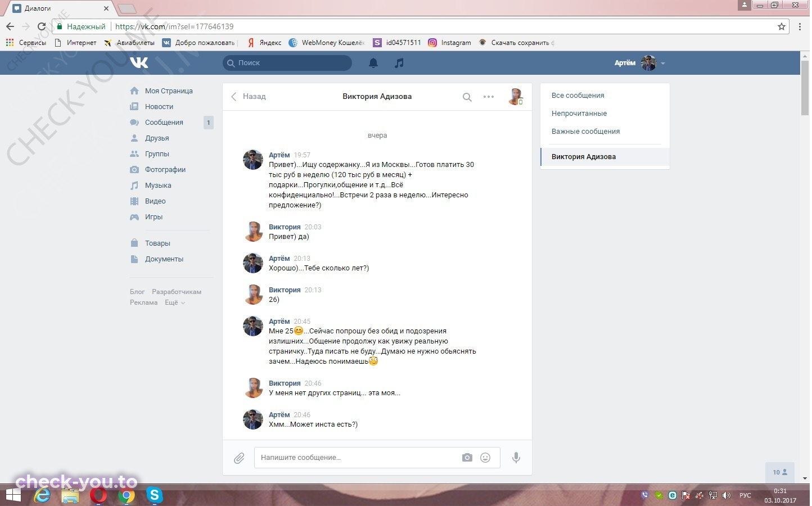Click Артём's avatar on 20:45 message
The height and width of the screenshot is (506, 812).
point(253,326)
